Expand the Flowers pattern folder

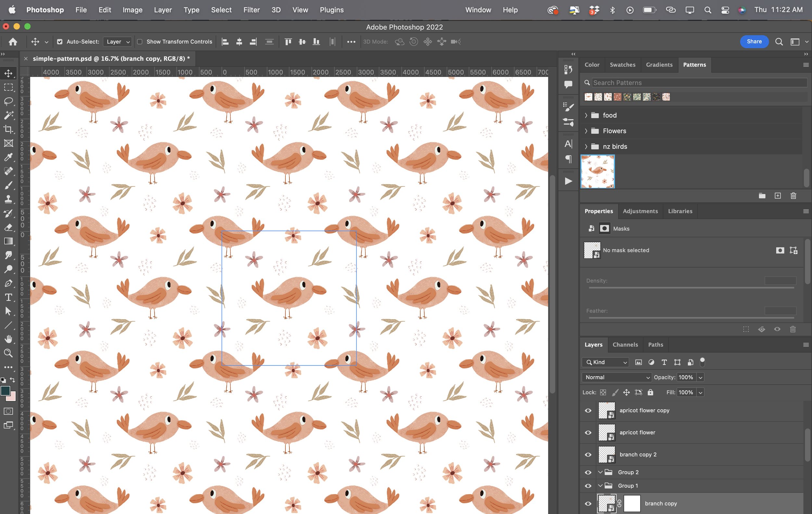pos(586,131)
